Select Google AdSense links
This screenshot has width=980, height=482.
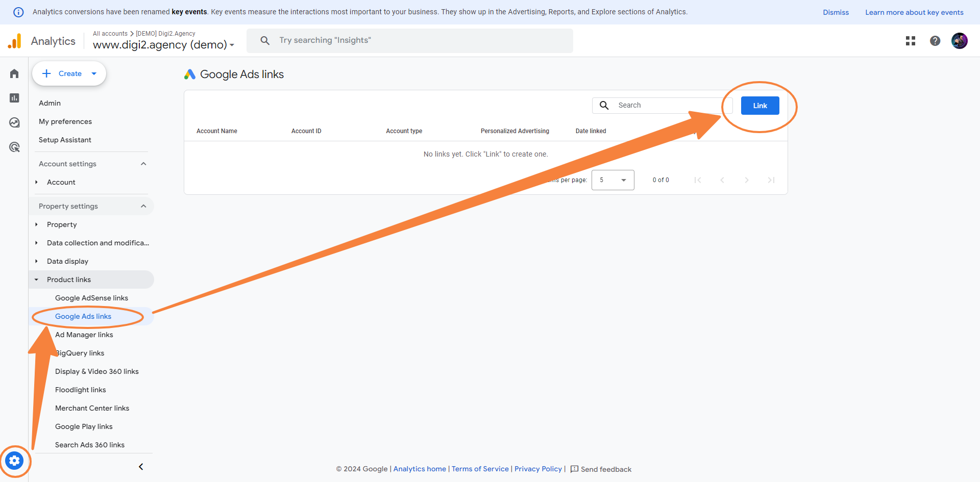91,298
